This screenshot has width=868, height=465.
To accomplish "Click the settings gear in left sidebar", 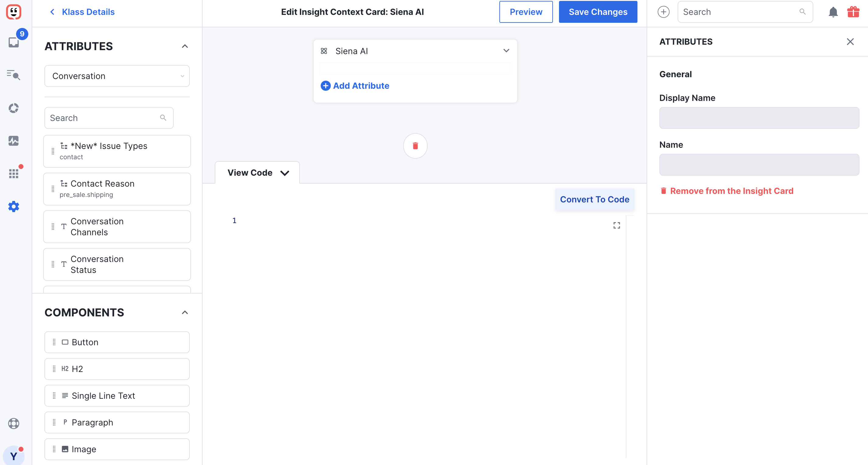I will click(x=13, y=206).
